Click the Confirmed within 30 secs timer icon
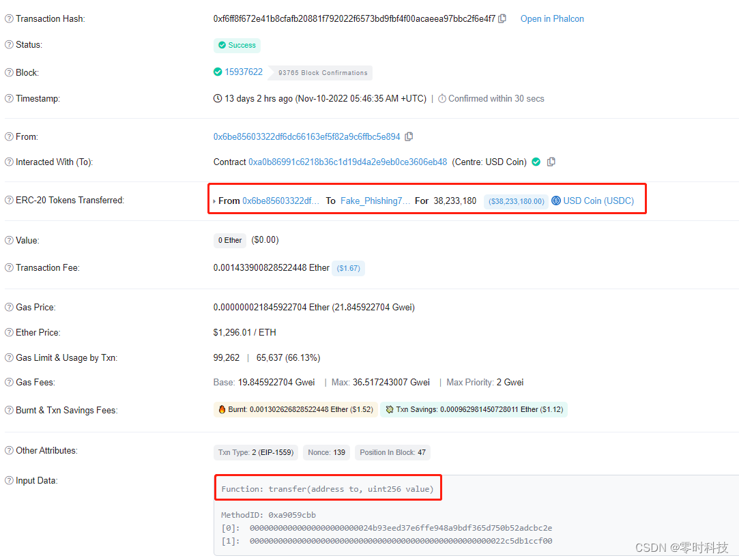The image size is (739, 560). pos(442,99)
